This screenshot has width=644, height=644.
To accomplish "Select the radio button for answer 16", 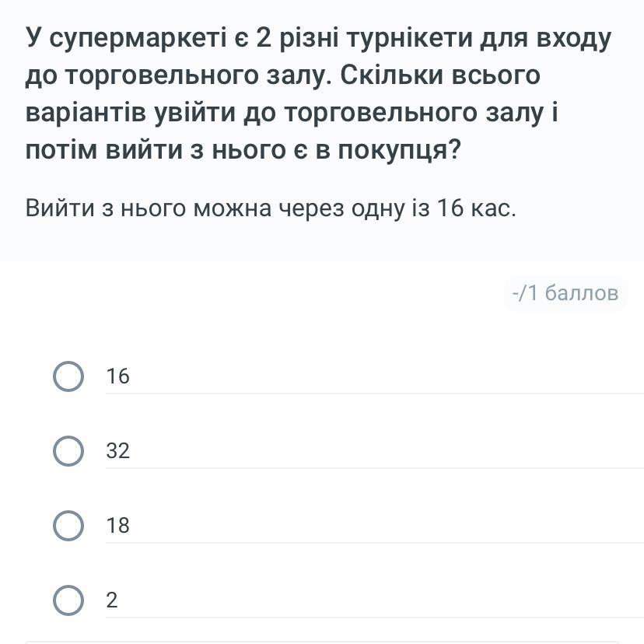I will coord(68,376).
